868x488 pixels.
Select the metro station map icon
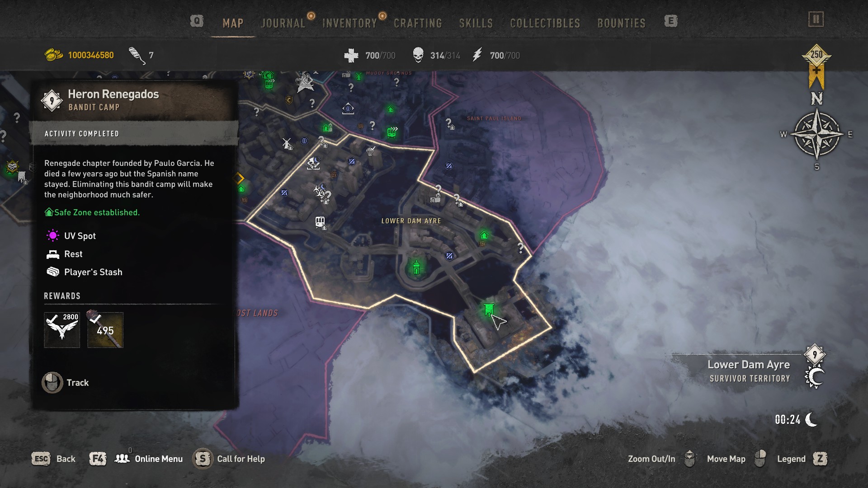tap(320, 222)
